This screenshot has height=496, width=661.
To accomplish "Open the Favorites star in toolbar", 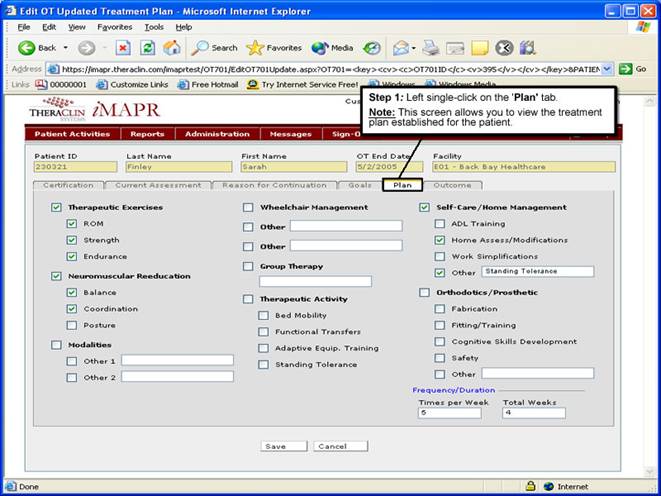I will coord(273,47).
